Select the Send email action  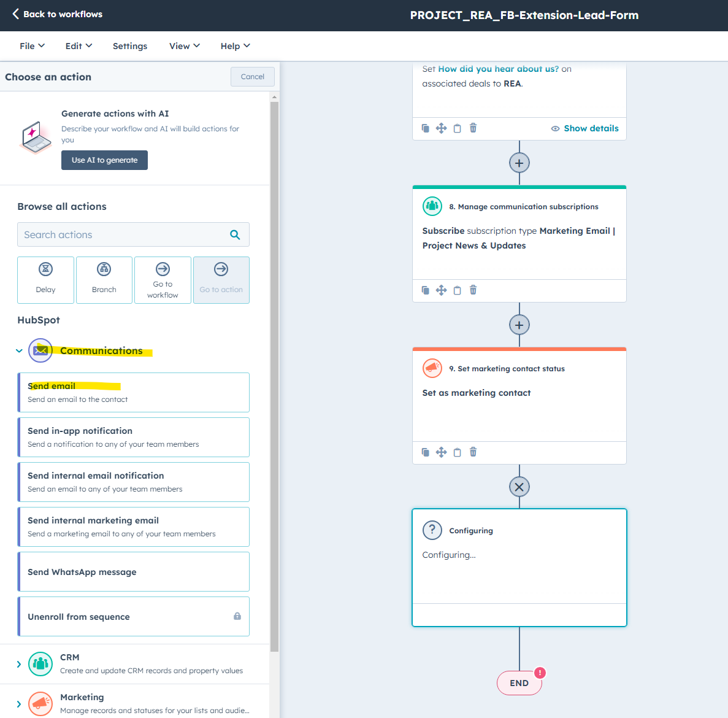coord(133,392)
